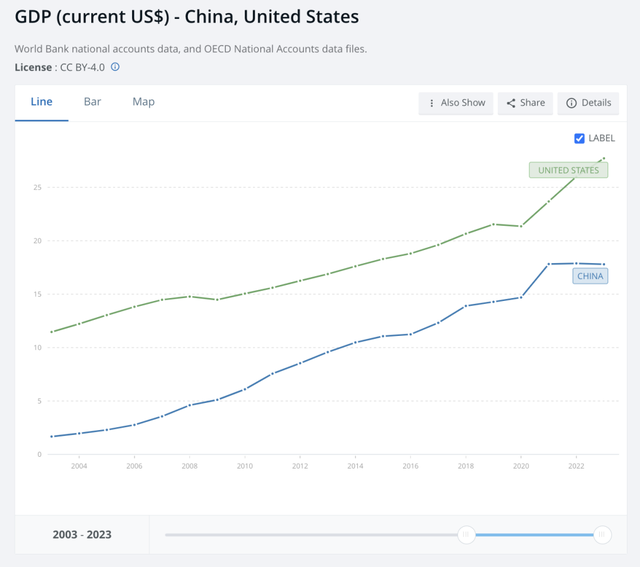The height and width of the screenshot is (567, 640).
Task: Click the CC BY-4.0 license text
Action: coord(82,67)
